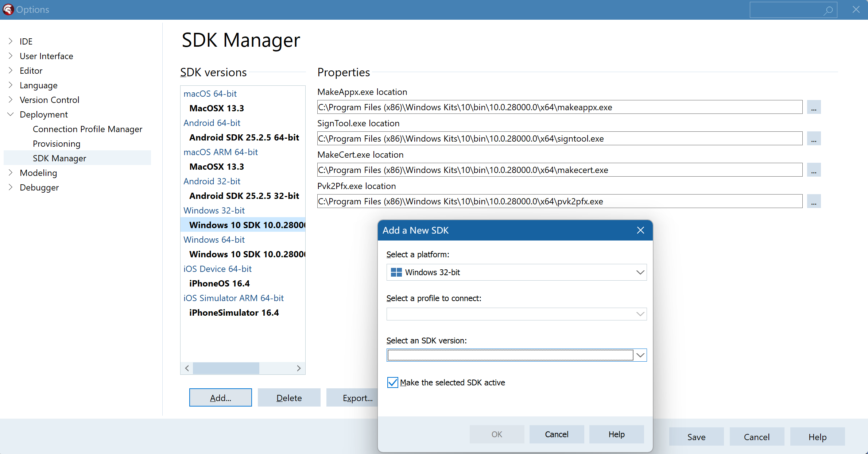Click the Add... button
868x454 pixels.
(x=220, y=398)
